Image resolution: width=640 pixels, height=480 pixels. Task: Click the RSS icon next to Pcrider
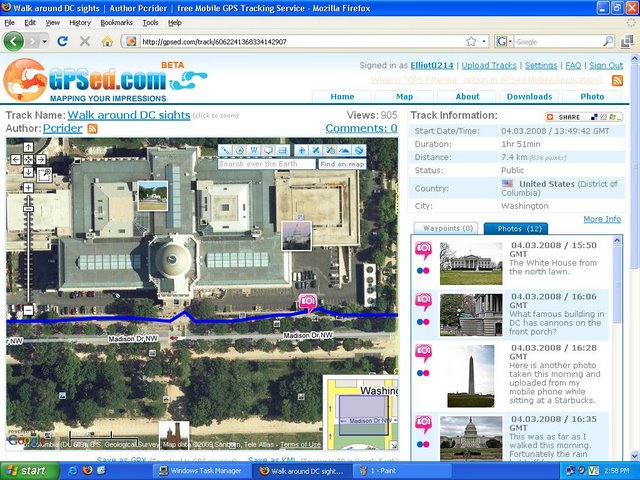tap(93, 129)
